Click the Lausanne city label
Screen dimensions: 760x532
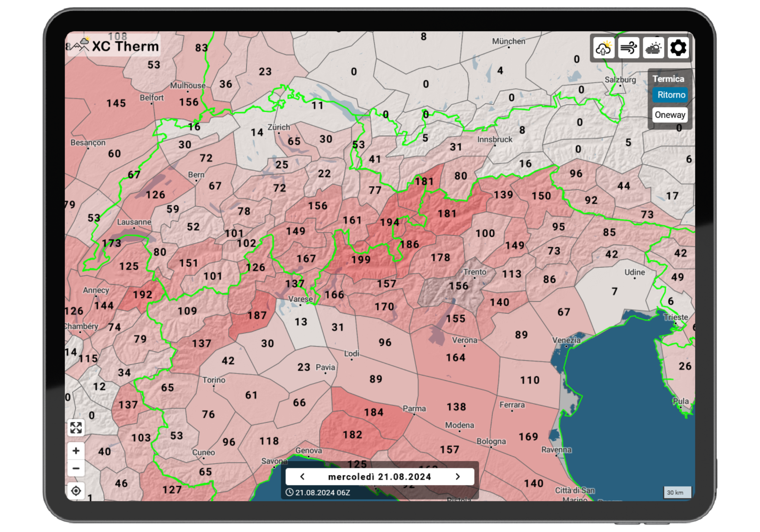tap(134, 222)
